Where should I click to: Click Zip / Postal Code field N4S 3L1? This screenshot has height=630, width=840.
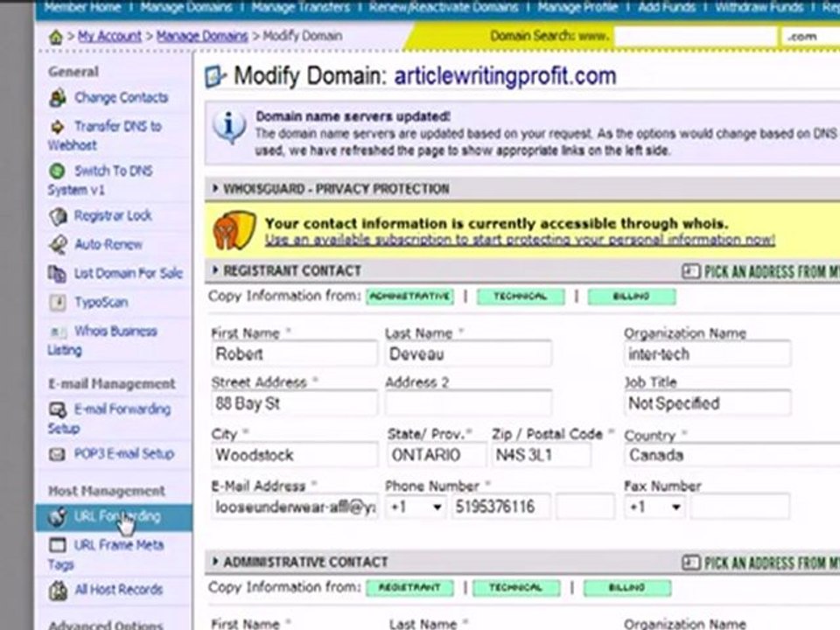pos(541,455)
